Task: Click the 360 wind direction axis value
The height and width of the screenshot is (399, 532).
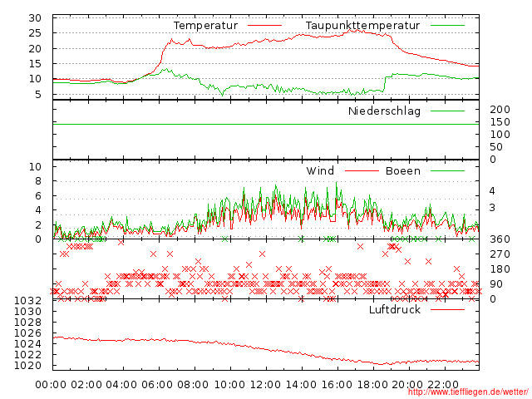Action: 500,239
